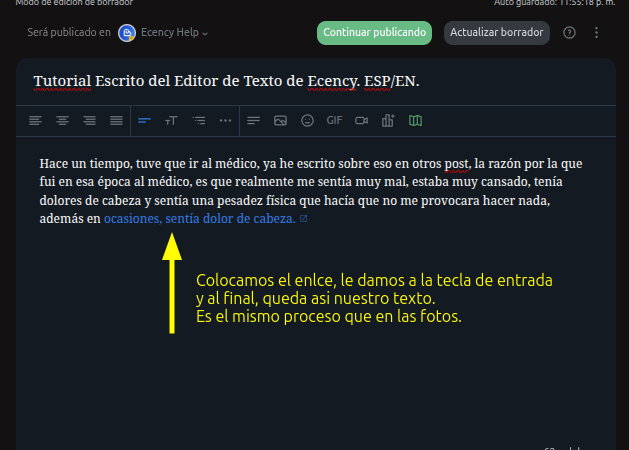Open the emoji picker
The image size is (629, 450).
tap(307, 121)
